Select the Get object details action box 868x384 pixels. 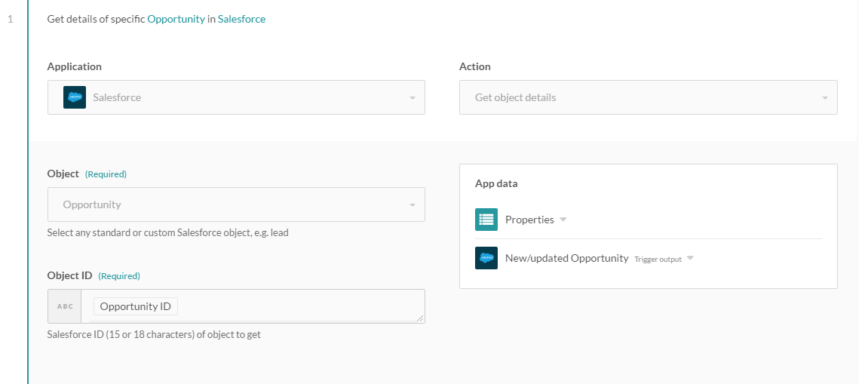649,97
